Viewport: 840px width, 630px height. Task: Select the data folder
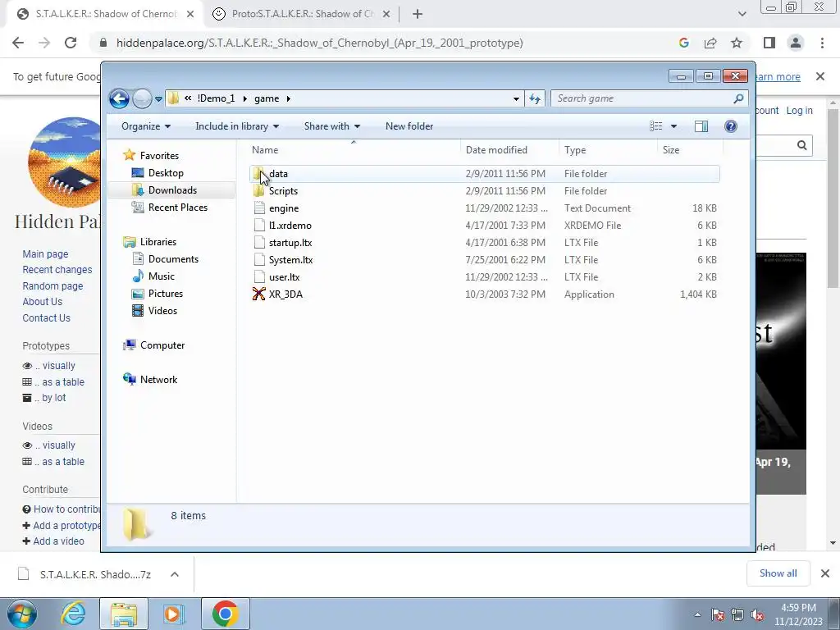484,174
